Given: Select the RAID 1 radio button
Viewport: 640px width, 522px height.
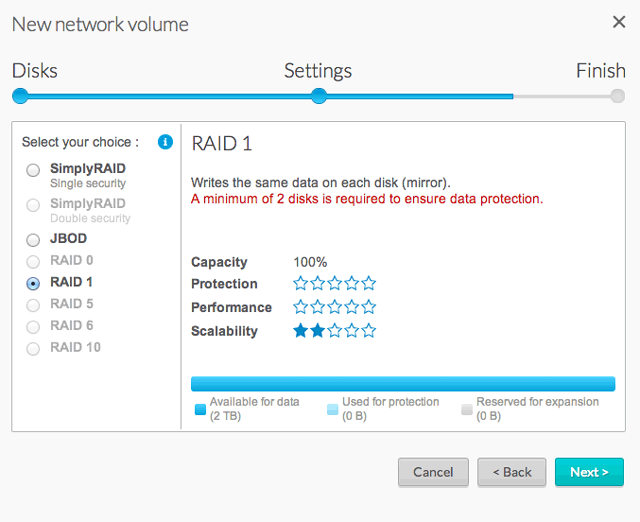Looking at the screenshot, I should (33, 283).
